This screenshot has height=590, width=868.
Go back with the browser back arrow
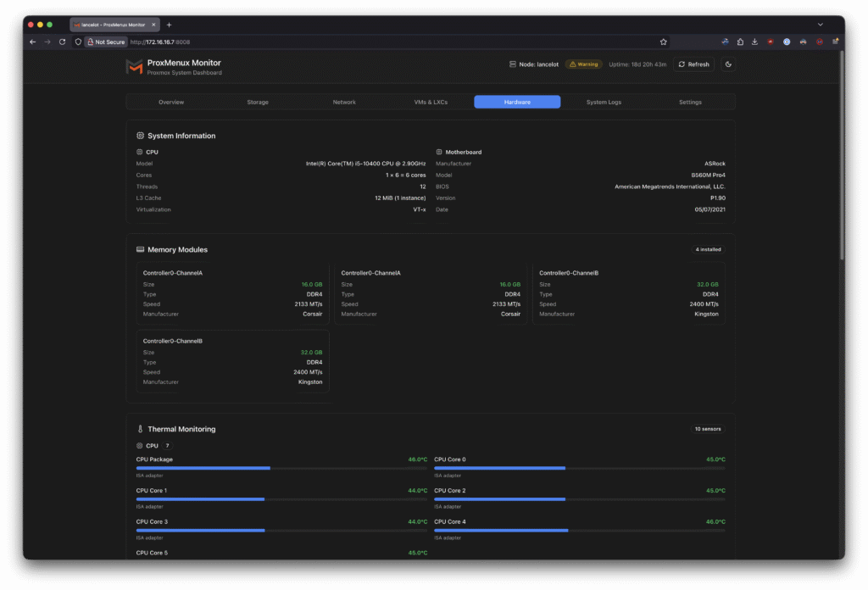(32, 42)
